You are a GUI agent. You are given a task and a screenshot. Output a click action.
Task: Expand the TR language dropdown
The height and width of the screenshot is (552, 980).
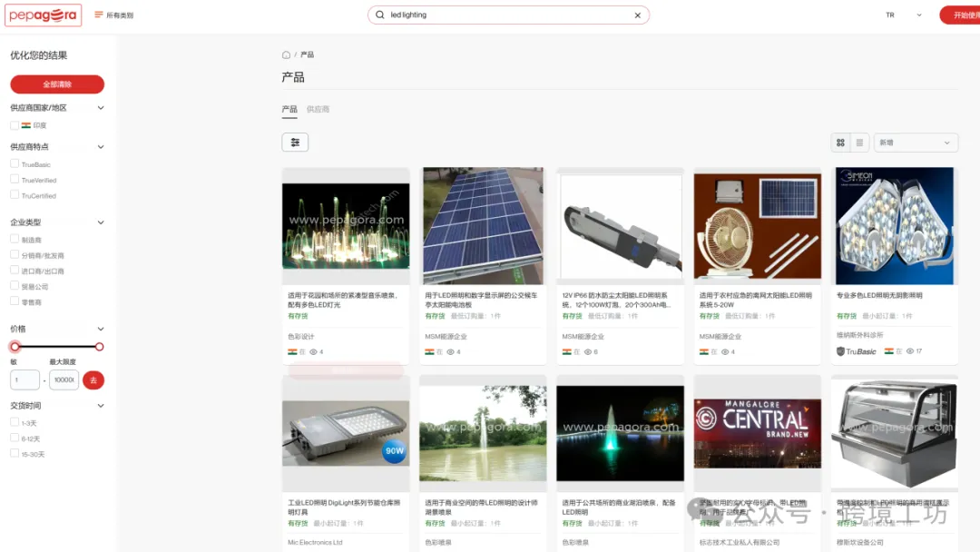coord(903,15)
